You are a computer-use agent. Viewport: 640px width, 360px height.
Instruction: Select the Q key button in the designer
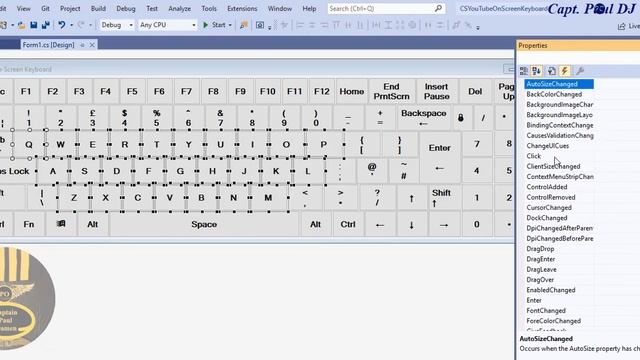(29, 144)
